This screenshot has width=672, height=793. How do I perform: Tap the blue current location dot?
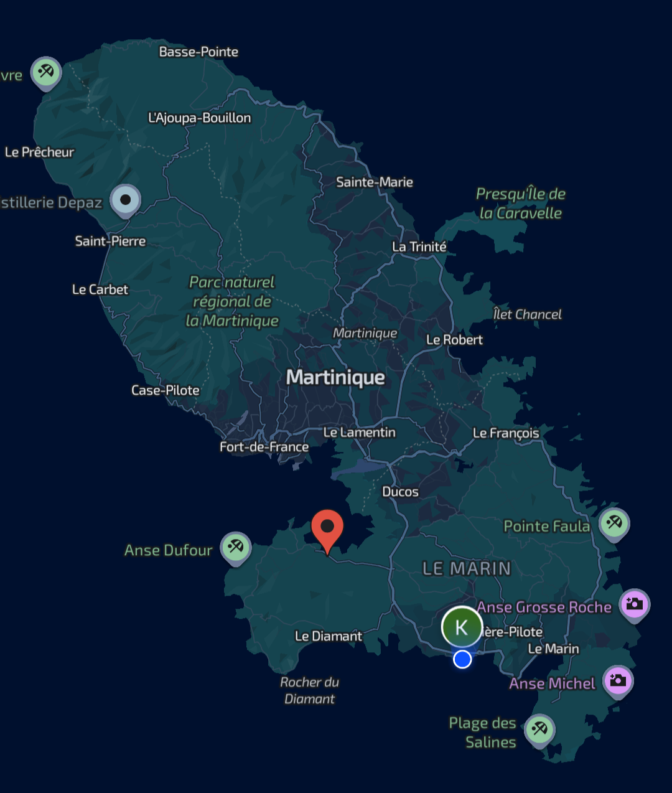pyautogui.click(x=462, y=659)
